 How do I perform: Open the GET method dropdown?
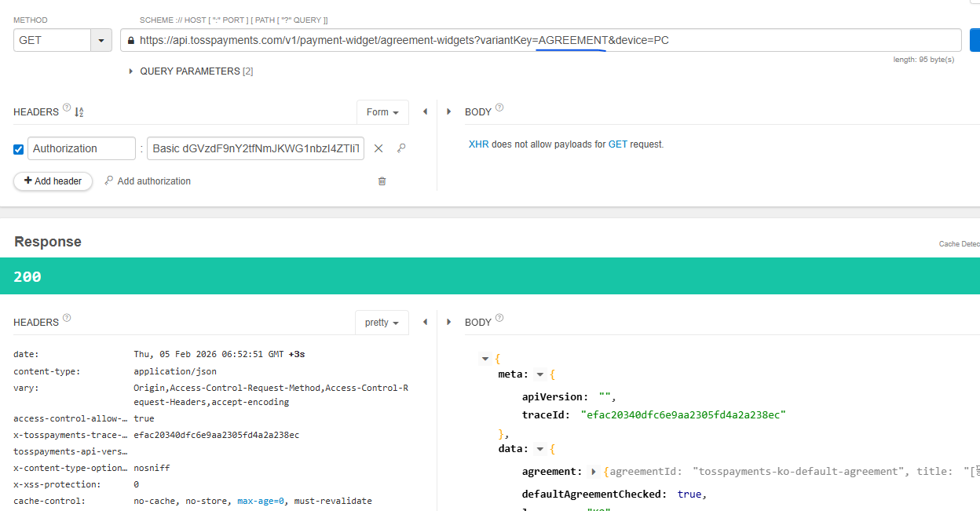(x=101, y=40)
